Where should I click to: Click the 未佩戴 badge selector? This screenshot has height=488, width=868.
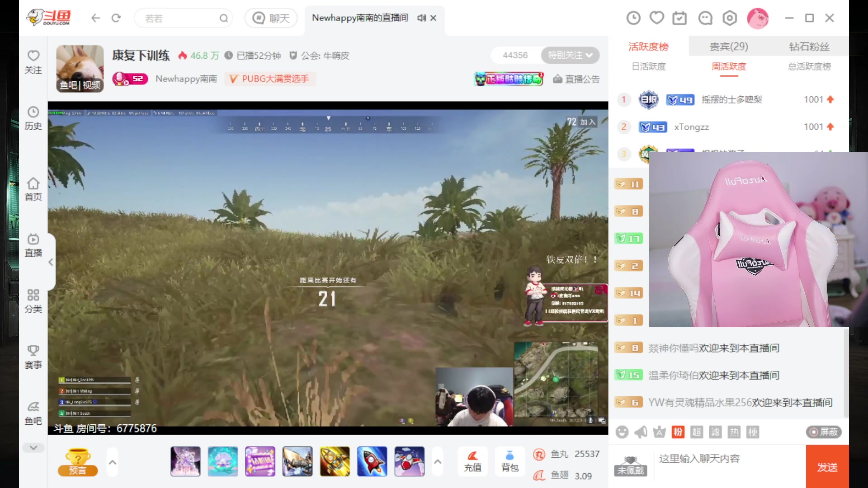click(x=630, y=466)
